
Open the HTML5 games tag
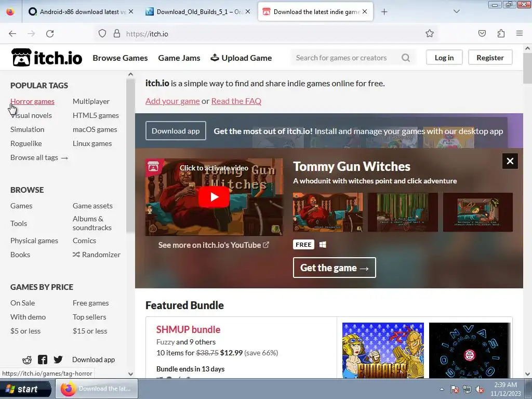[96, 115]
